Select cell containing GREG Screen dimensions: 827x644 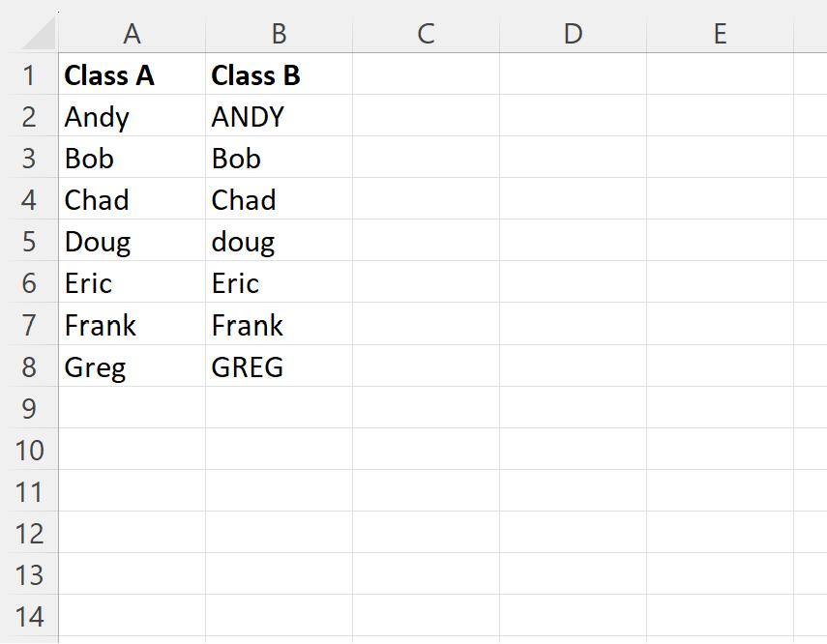pyautogui.click(x=279, y=366)
